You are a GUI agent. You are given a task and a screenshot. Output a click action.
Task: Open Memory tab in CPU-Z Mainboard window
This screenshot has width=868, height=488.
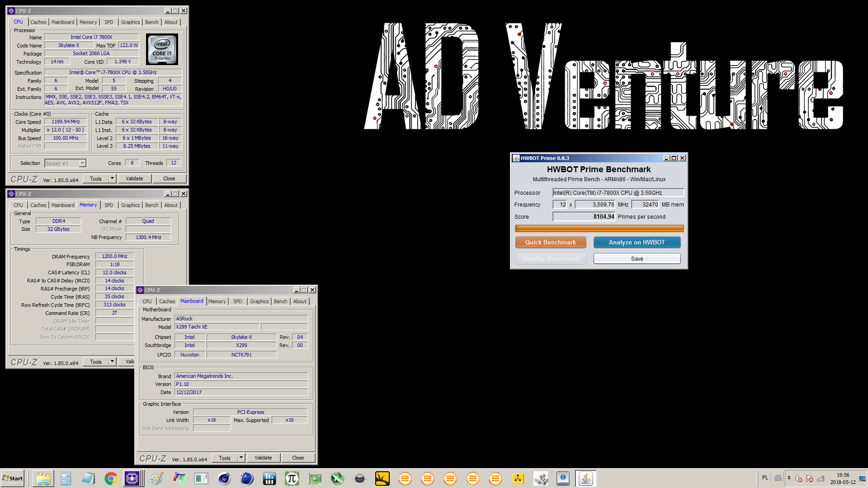point(217,301)
